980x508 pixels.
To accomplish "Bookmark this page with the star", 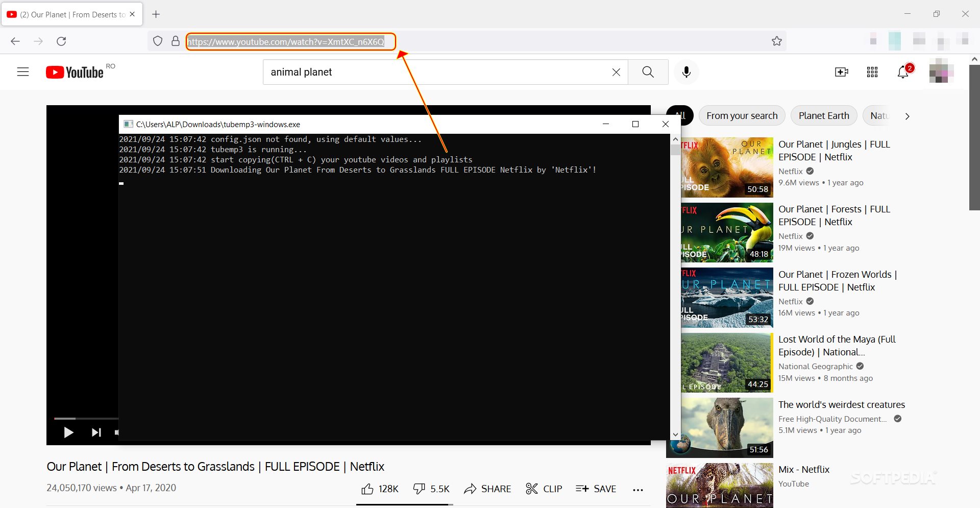I will (777, 41).
